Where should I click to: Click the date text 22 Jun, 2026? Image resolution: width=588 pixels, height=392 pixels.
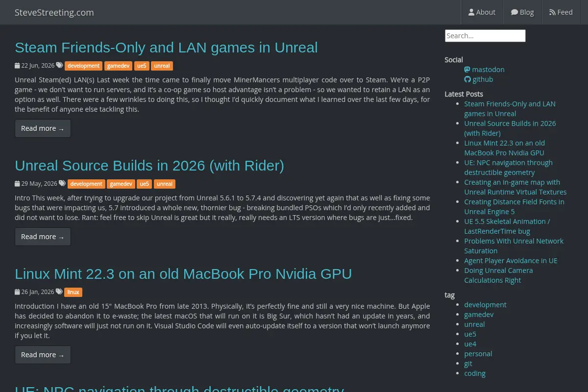[x=38, y=66]
